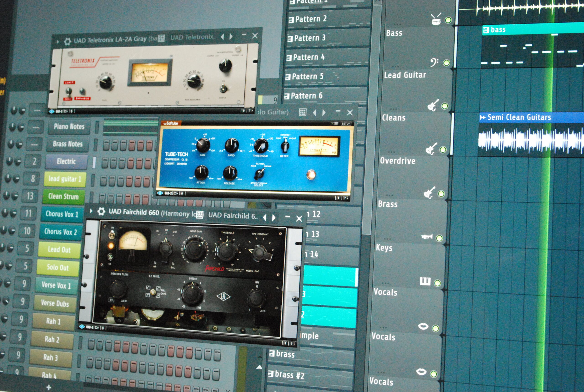Click preset grid icon in Tube-Tech window
Image resolution: width=584 pixels, height=392 pixels.
pyautogui.click(x=303, y=112)
